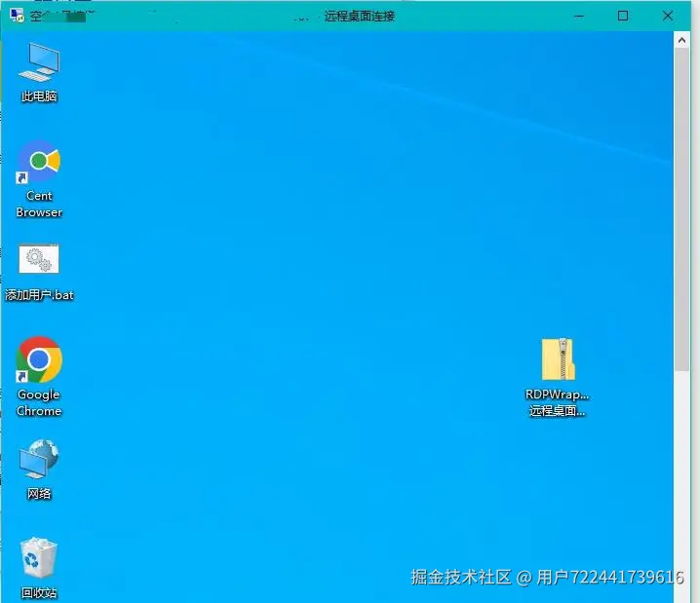Click the Remote Desktop Connection title bar icon
Image resolution: width=700 pixels, height=603 pixels.
(18, 16)
